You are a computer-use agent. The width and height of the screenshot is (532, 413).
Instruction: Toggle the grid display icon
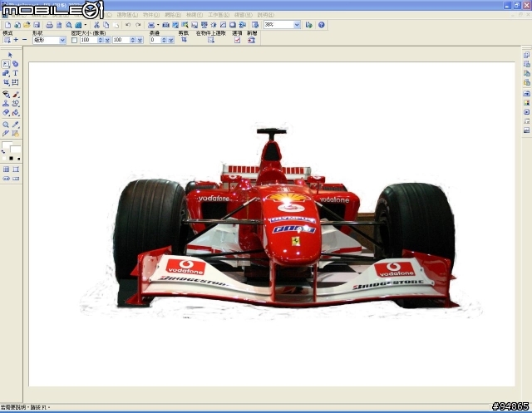click(6, 170)
